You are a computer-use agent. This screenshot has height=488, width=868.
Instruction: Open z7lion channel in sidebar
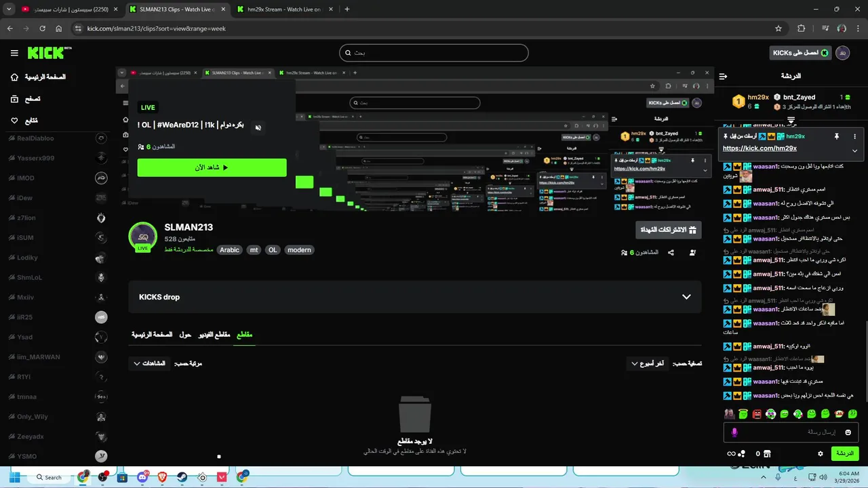click(x=58, y=218)
